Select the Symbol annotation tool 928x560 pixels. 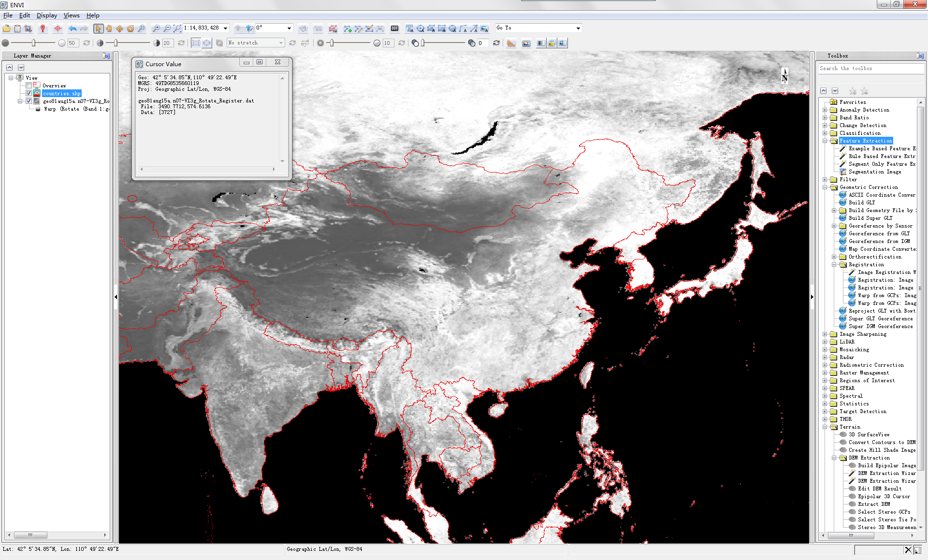420,29
